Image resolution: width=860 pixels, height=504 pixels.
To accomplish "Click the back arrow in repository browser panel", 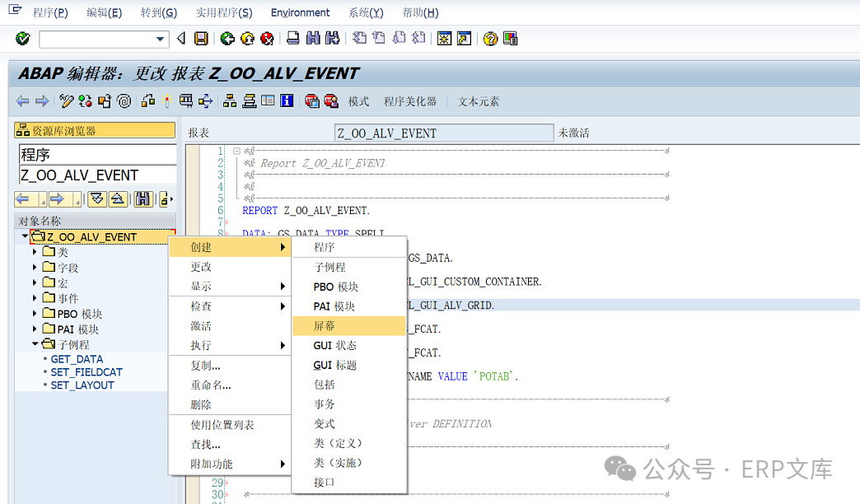I will click(x=21, y=198).
